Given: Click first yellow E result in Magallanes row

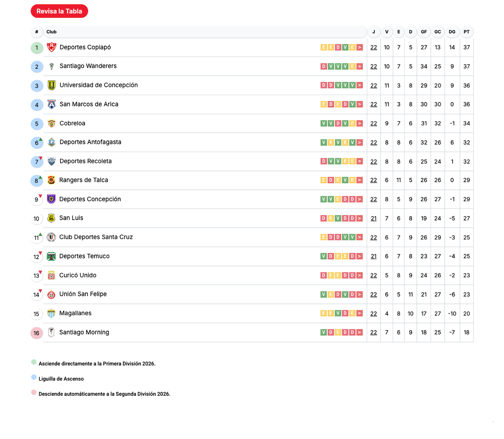Looking at the screenshot, I should [x=324, y=313].
